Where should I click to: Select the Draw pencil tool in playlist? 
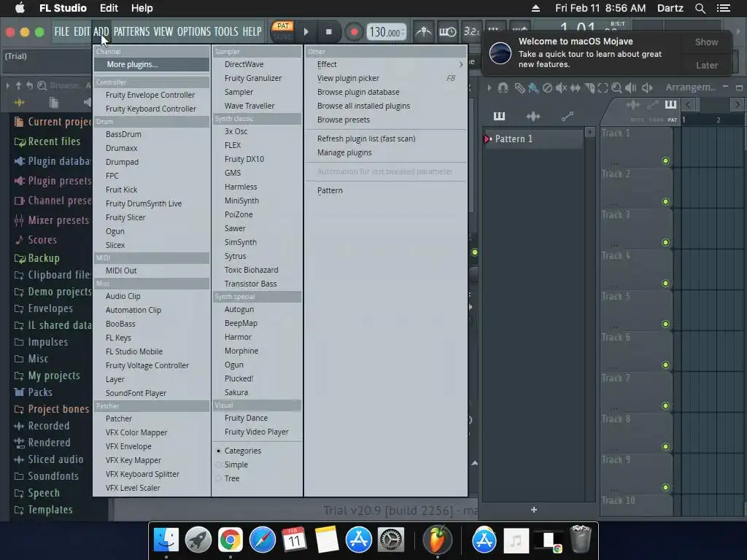click(519, 87)
